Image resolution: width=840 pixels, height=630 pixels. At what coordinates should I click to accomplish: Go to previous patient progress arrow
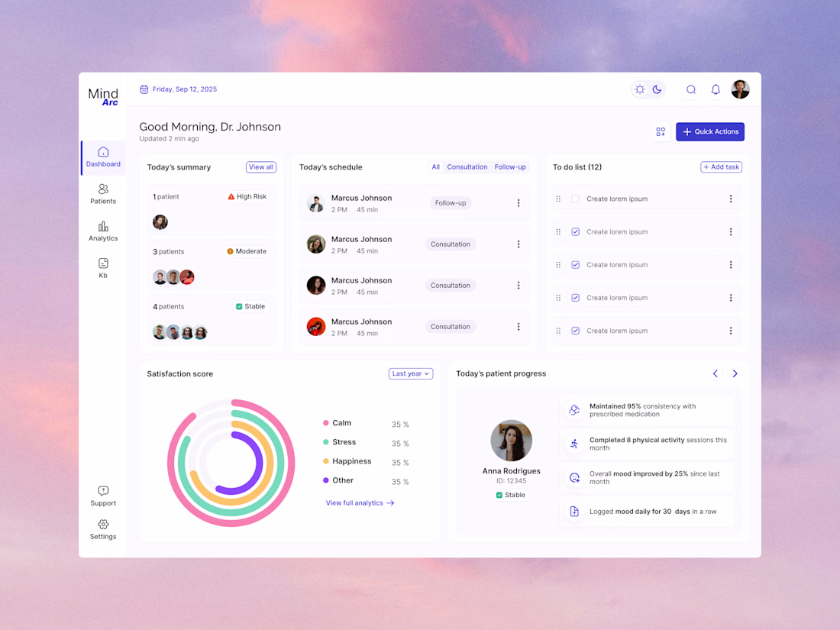point(716,374)
